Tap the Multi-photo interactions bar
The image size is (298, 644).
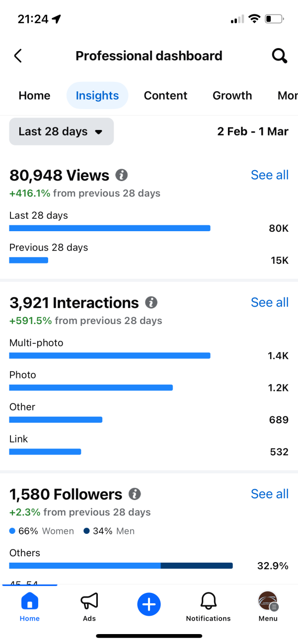click(110, 355)
